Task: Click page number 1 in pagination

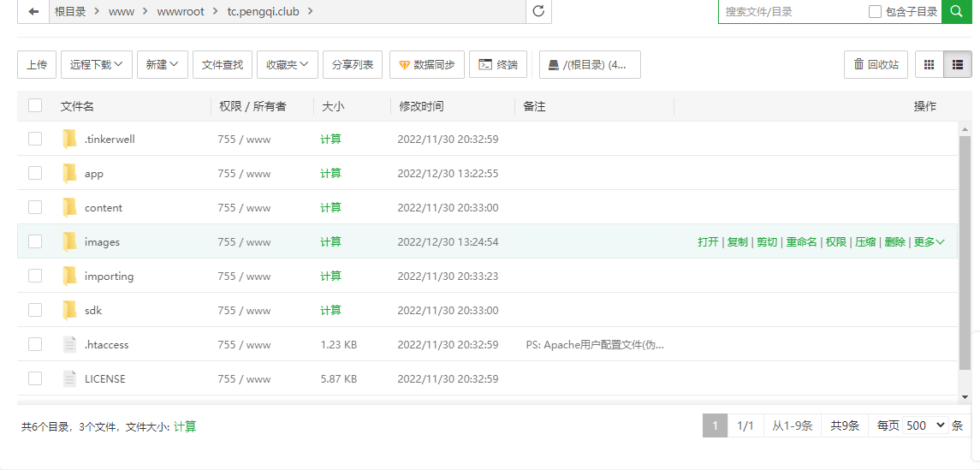Action: (715, 425)
